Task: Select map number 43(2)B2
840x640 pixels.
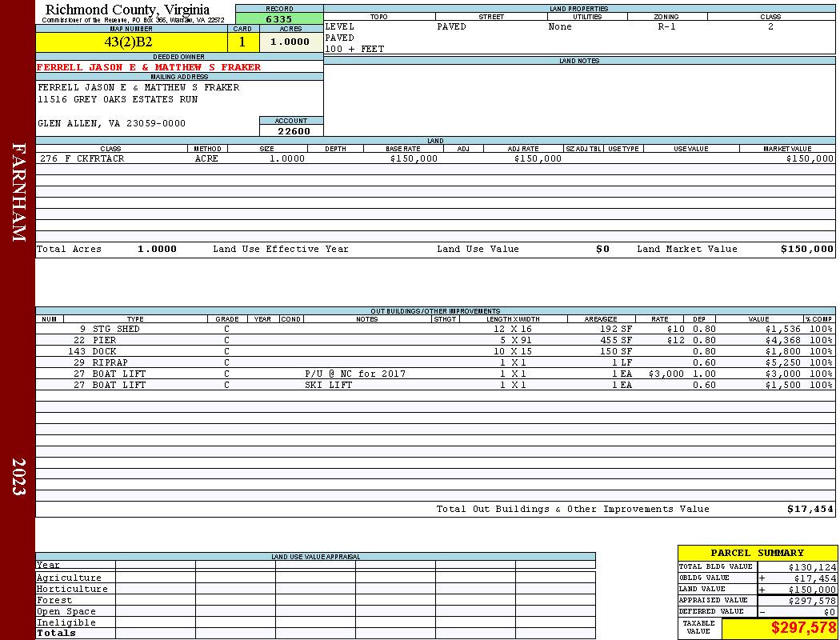Action: point(129,42)
